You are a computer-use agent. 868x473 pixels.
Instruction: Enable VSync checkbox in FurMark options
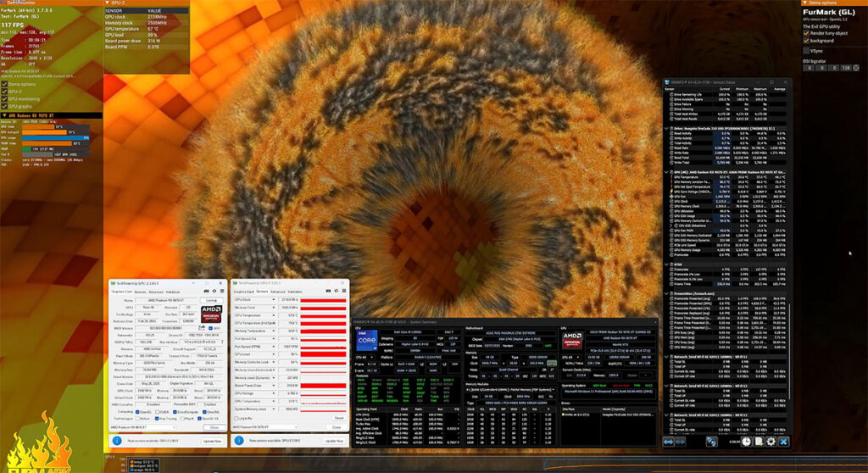click(x=806, y=50)
